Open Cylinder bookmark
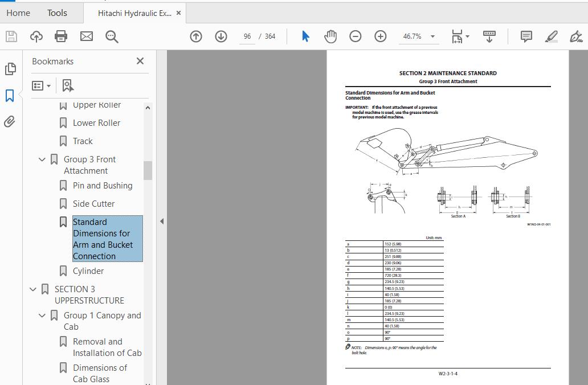 pos(88,271)
